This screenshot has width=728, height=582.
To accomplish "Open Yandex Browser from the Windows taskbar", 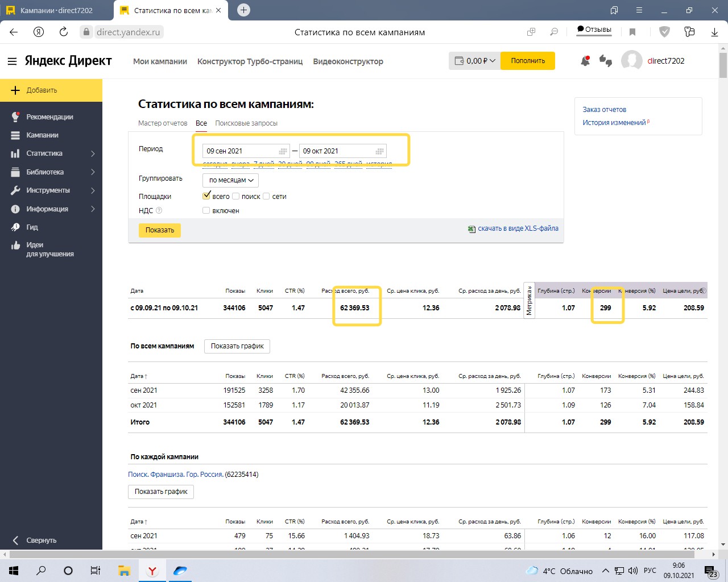I will [152, 571].
